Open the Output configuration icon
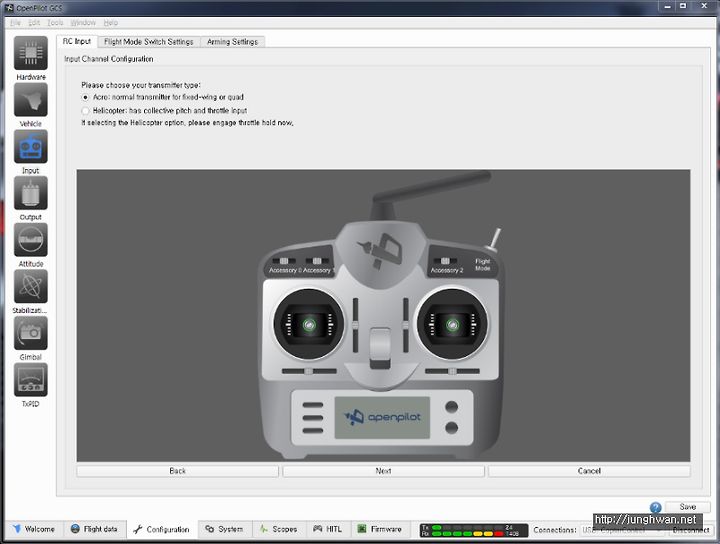Viewport: 720px width, 544px height. (30, 193)
